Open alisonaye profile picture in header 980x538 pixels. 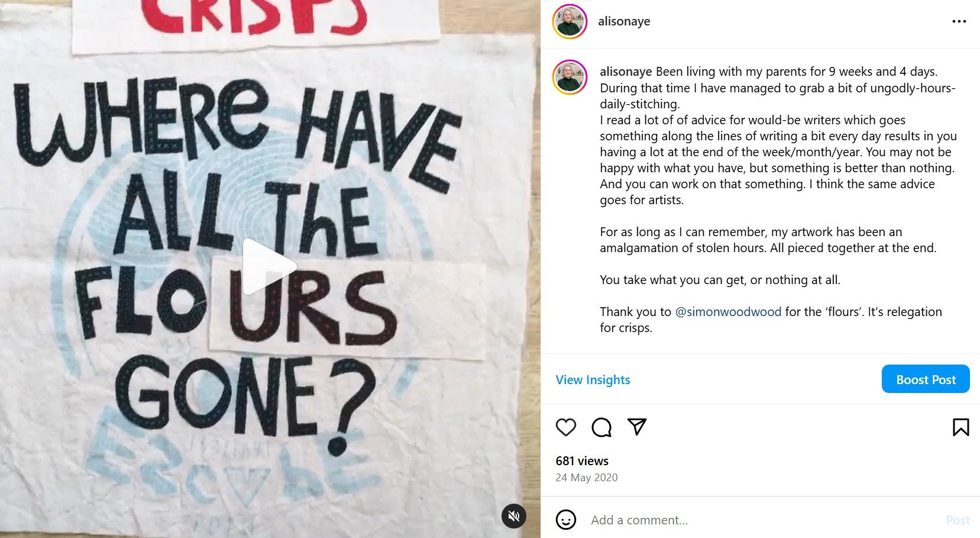pos(570,21)
